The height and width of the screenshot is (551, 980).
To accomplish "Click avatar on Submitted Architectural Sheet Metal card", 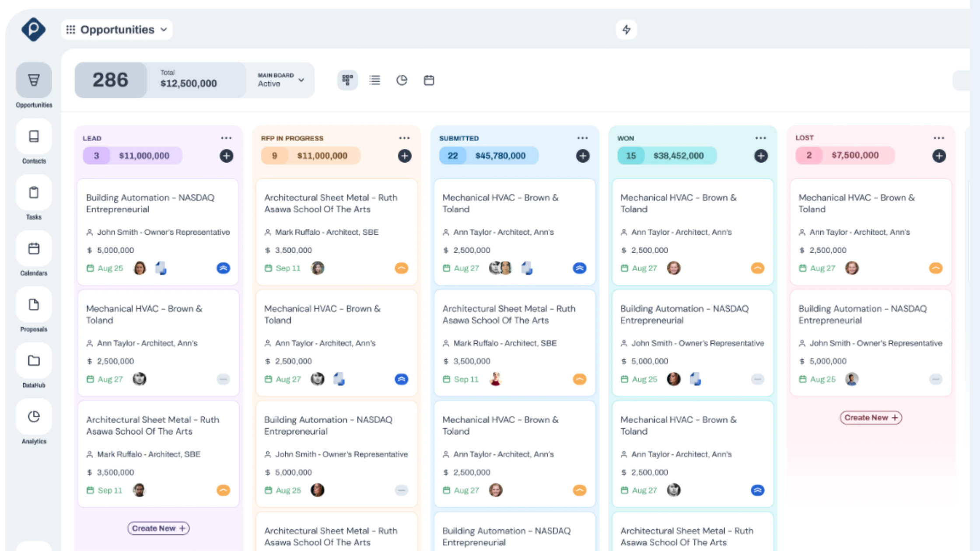I will click(495, 379).
